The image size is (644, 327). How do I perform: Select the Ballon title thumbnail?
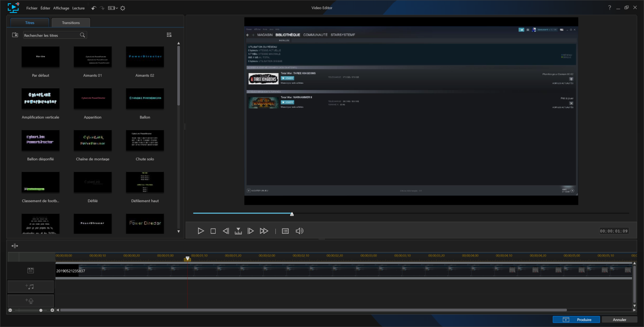tap(145, 99)
